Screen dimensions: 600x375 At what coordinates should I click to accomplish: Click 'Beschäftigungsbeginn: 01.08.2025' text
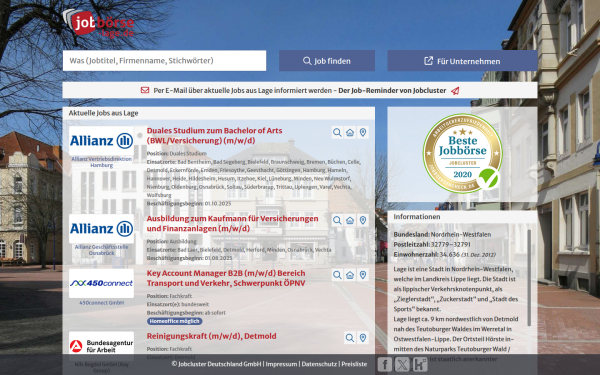coord(189,258)
